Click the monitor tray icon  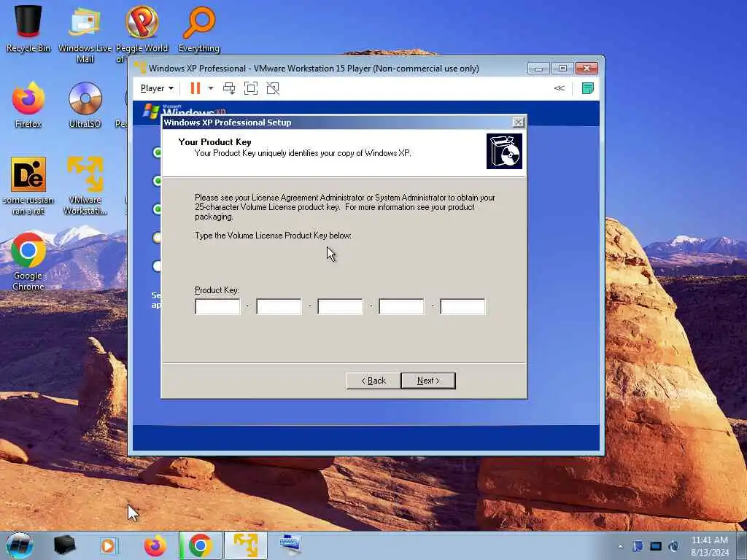pyautogui.click(x=656, y=546)
